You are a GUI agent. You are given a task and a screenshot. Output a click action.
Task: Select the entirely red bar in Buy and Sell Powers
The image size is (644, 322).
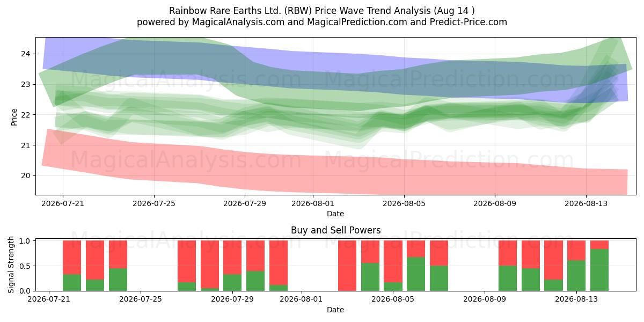347,266
